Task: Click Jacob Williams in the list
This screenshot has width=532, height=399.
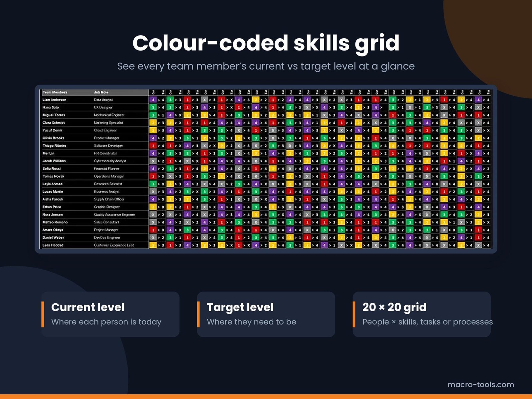Action: click(54, 161)
